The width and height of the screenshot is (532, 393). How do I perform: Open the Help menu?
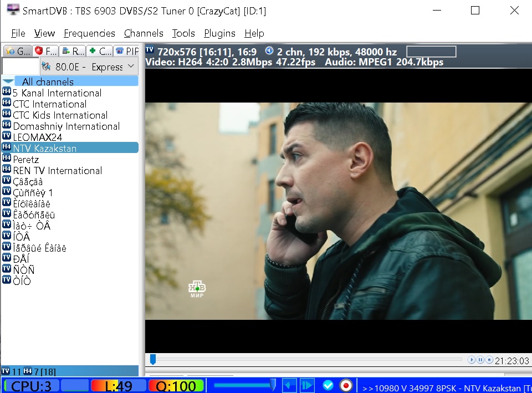(254, 33)
